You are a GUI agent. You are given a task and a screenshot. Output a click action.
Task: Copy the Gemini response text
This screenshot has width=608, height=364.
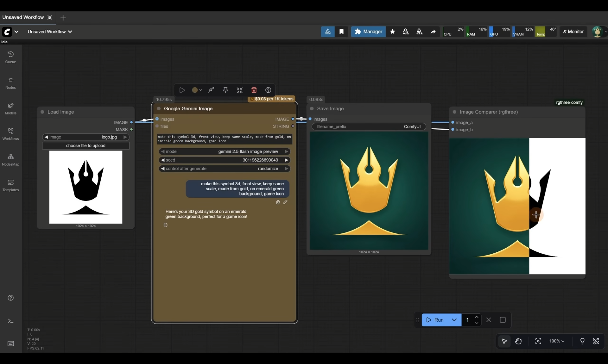(165, 225)
